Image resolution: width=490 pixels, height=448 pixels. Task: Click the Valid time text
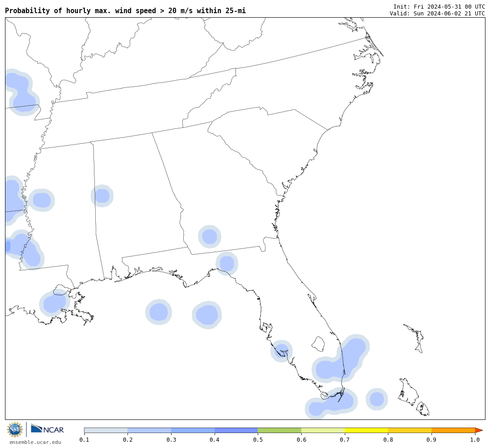[437, 14]
